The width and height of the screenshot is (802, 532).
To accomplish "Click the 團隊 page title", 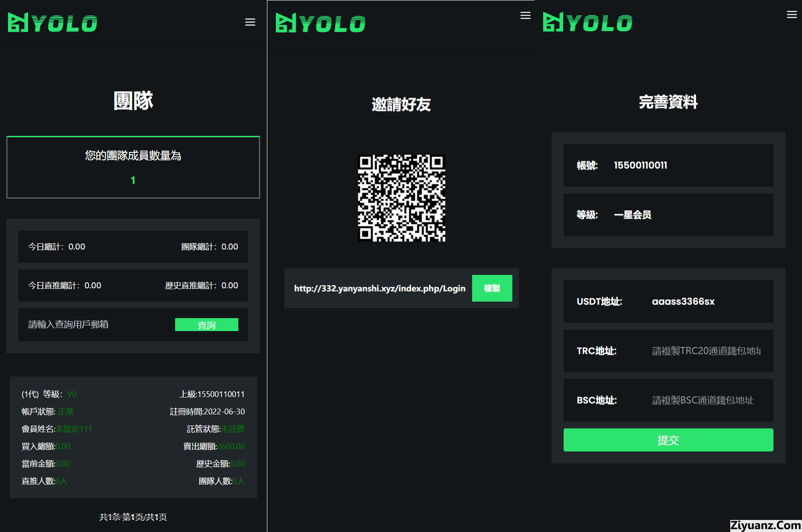I will tap(133, 101).
